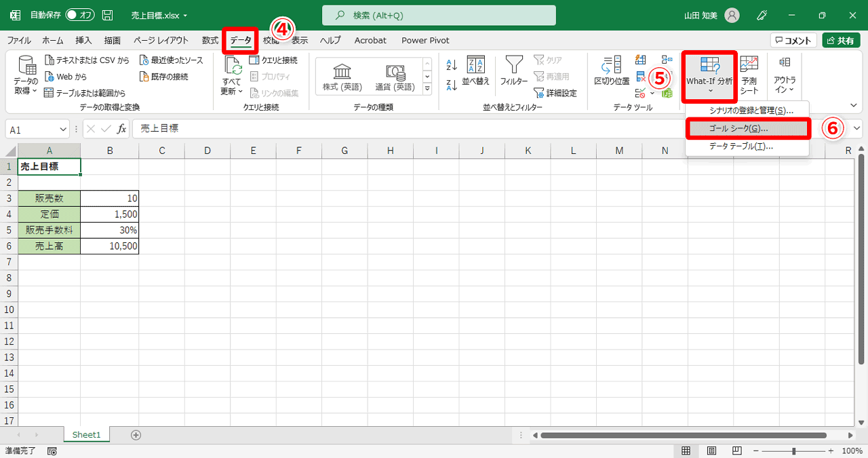Select 株式 (英語) stocks data type
The image size is (868, 458).
342,77
